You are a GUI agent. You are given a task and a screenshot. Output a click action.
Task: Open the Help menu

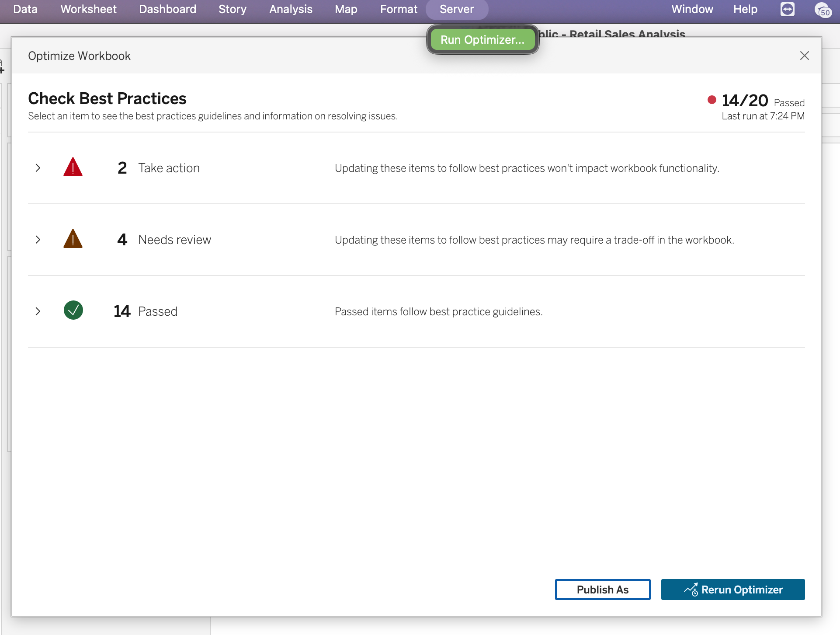[745, 9]
